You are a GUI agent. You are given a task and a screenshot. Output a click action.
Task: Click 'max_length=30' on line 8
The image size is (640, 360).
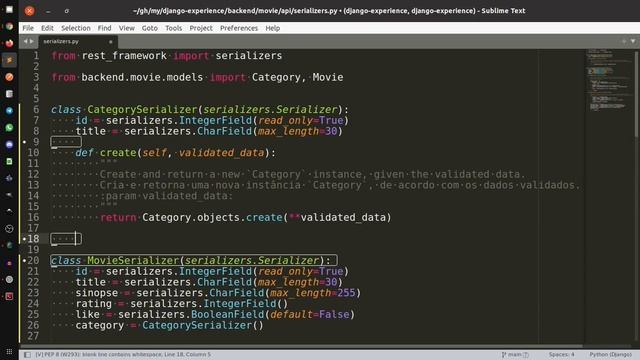298,131
